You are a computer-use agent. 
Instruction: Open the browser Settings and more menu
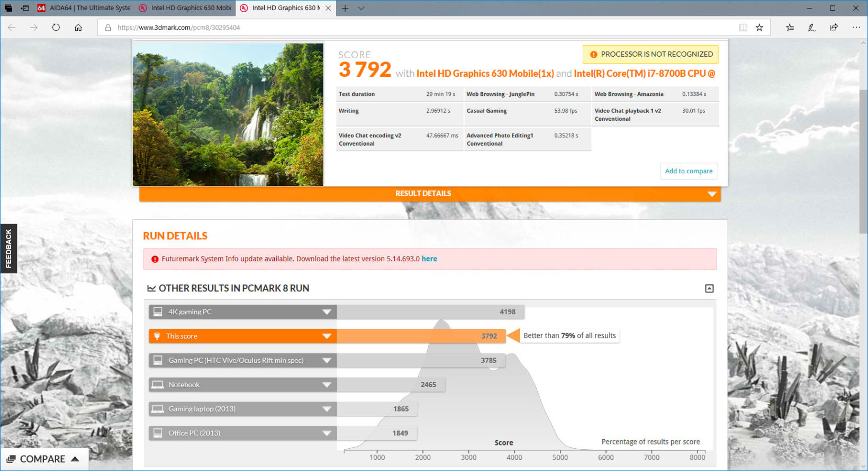click(x=856, y=28)
